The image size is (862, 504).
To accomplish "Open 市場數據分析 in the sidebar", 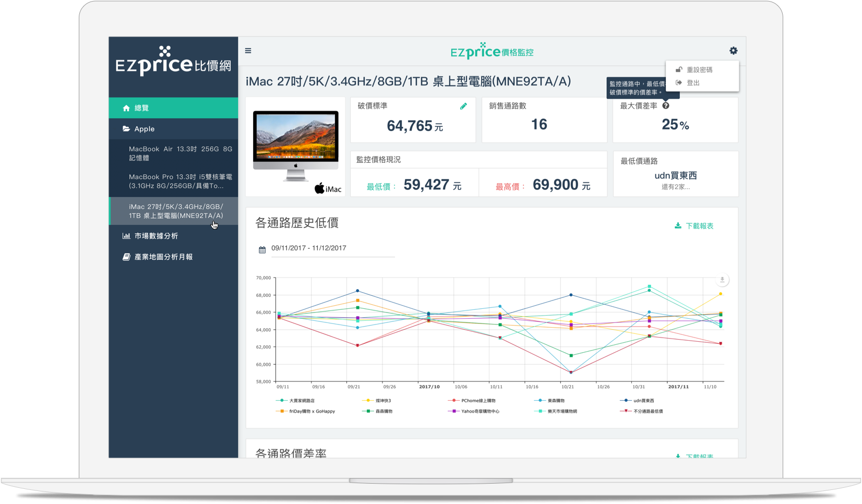I will [x=173, y=236].
